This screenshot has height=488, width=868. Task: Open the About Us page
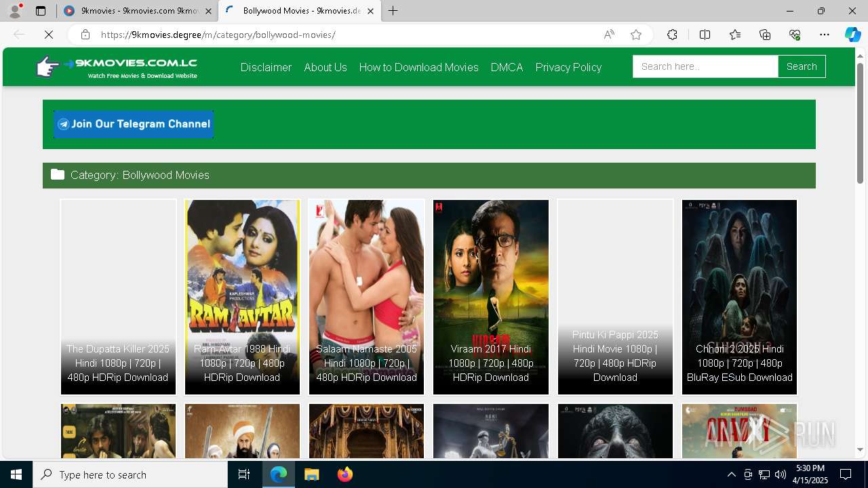pyautogui.click(x=325, y=67)
